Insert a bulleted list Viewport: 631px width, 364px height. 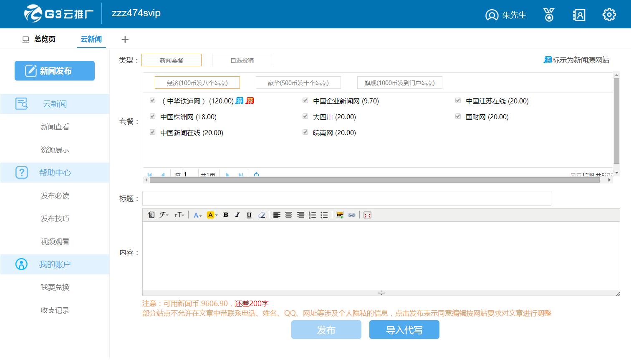coord(324,215)
